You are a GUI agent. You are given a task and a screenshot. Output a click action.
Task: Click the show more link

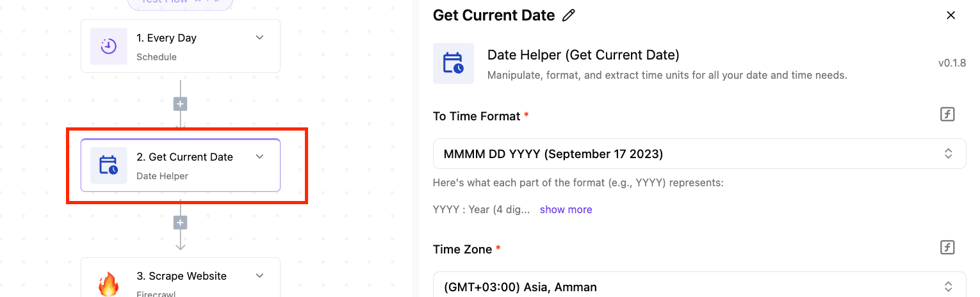(x=566, y=209)
